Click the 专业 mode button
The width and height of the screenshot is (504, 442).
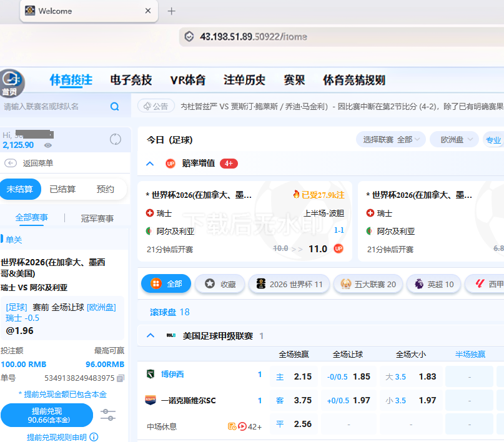click(493, 140)
